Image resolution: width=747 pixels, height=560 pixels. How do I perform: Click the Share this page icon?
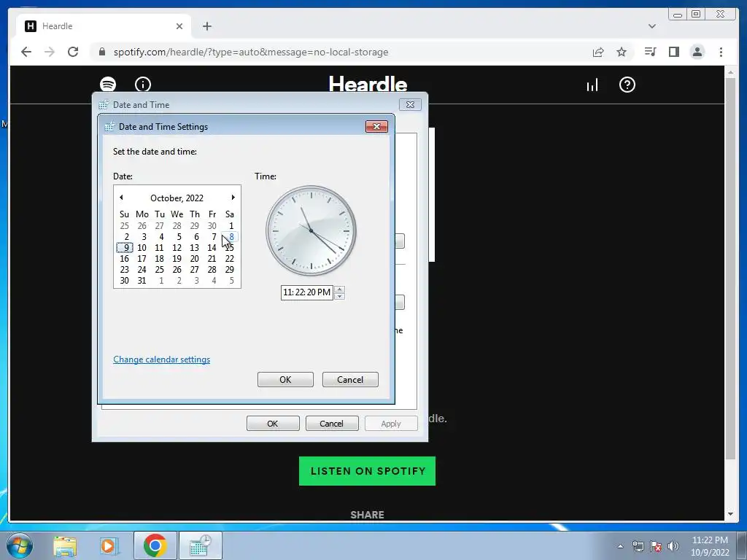[598, 52]
